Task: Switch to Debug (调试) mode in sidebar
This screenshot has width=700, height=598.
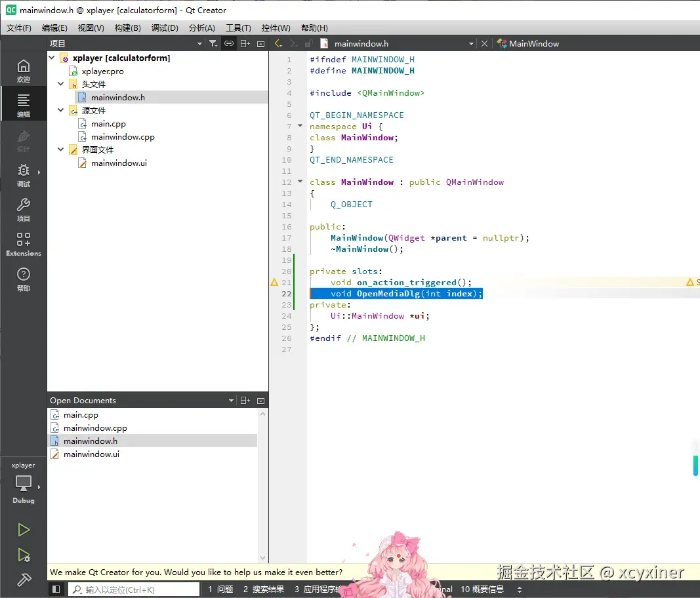Action: point(24,174)
